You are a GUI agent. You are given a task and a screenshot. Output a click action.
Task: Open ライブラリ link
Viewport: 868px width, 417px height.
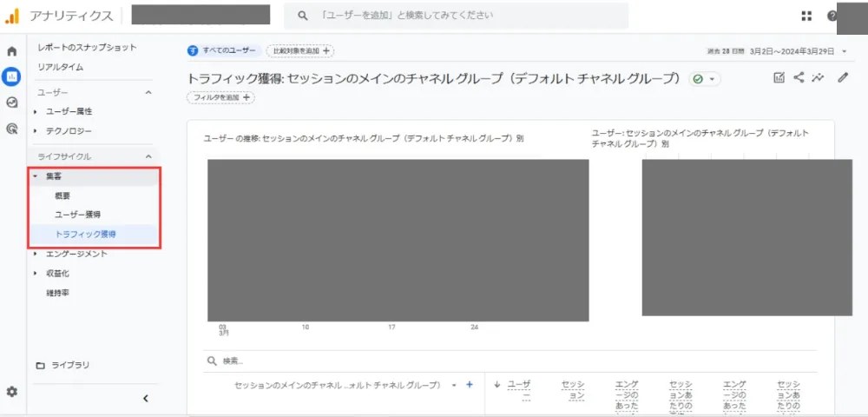(x=70, y=366)
